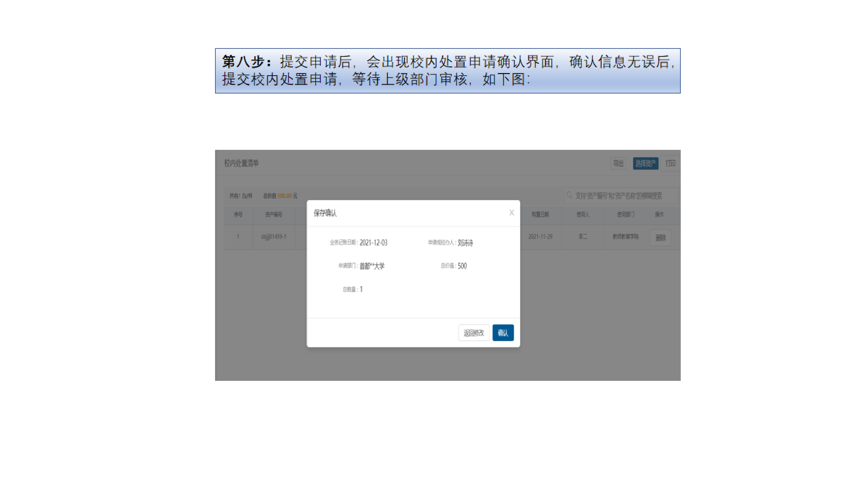Close the 保存确认 dialog with X

pos(511,213)
